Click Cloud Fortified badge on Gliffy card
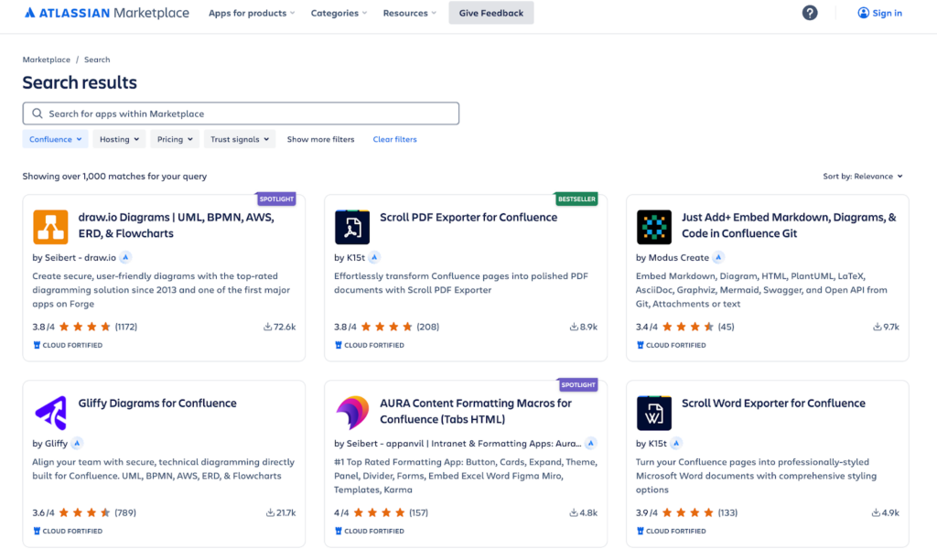Image resolution: width=937 pixels, height=560 pixels. coord(68,532)
